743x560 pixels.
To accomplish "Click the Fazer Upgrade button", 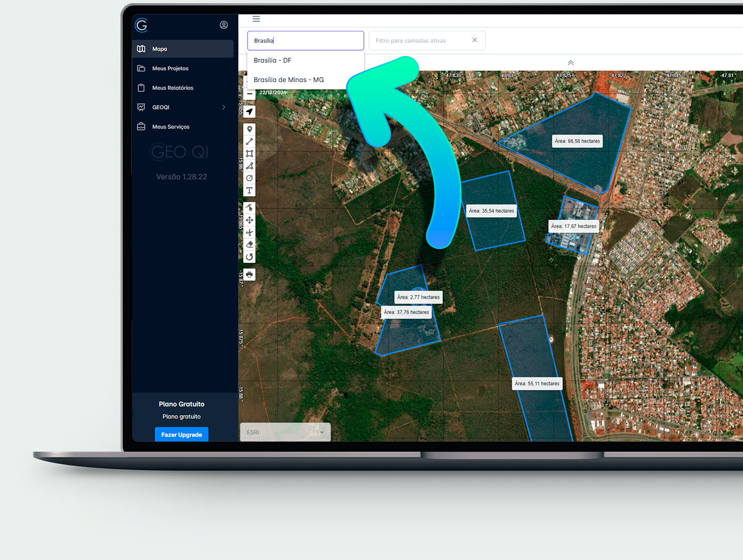I will (x=182, y=435).
